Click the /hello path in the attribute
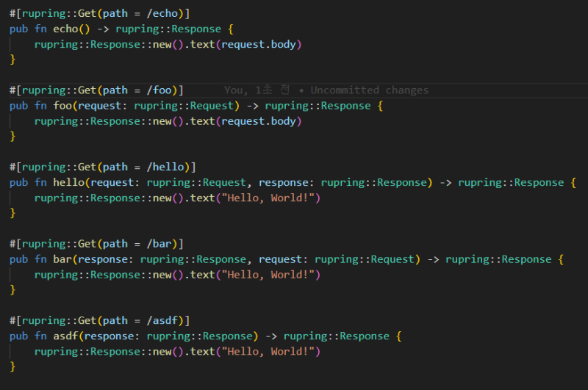The height and width of the screenshot is (390, 588). point(168,167)
